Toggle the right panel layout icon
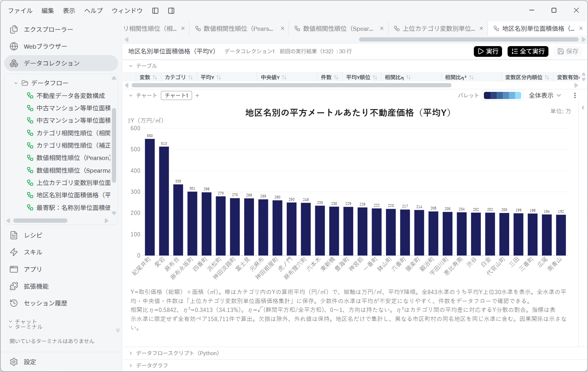 point(171,11)
